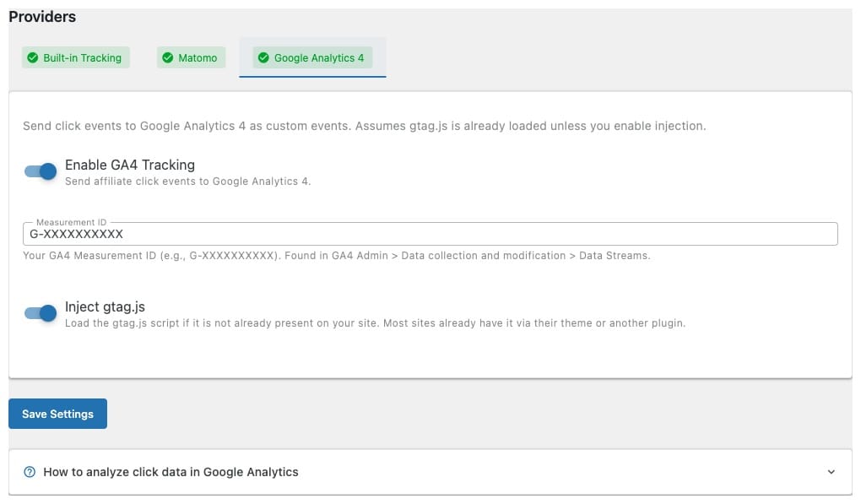Select the Google Analytics 4 tab
The image size is (861, 504).
(x=313, y=58)
